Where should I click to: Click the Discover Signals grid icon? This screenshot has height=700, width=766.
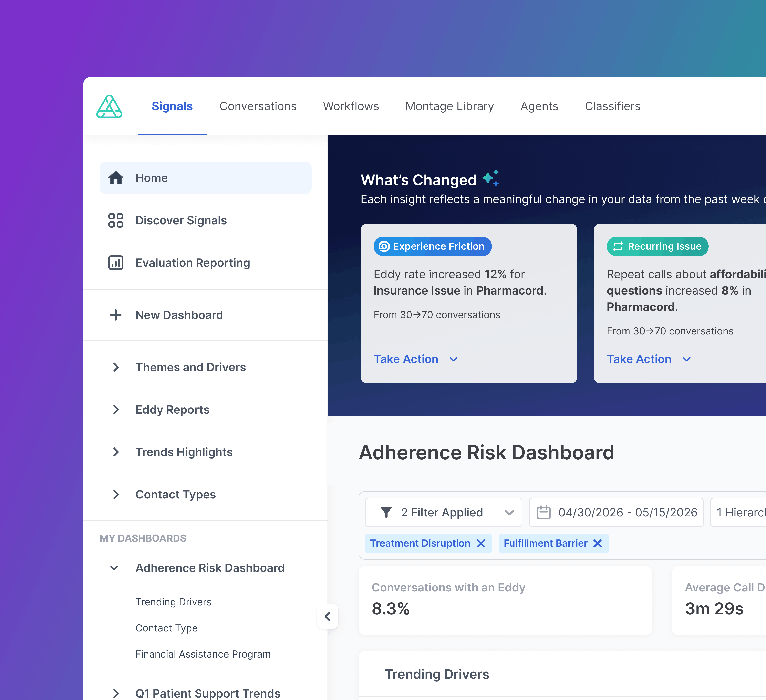(x=116, y=220)
